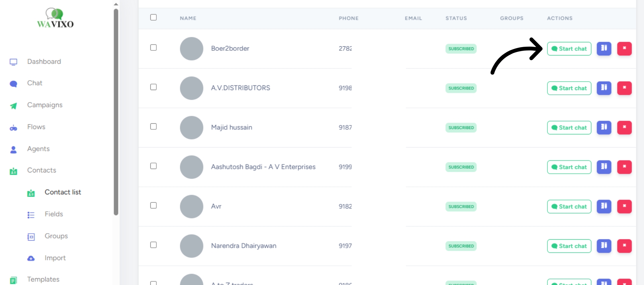Select the A.V.DISTRIBUTORS row checkbox
The image size is (644, 285).
click(x=153, y=87)
